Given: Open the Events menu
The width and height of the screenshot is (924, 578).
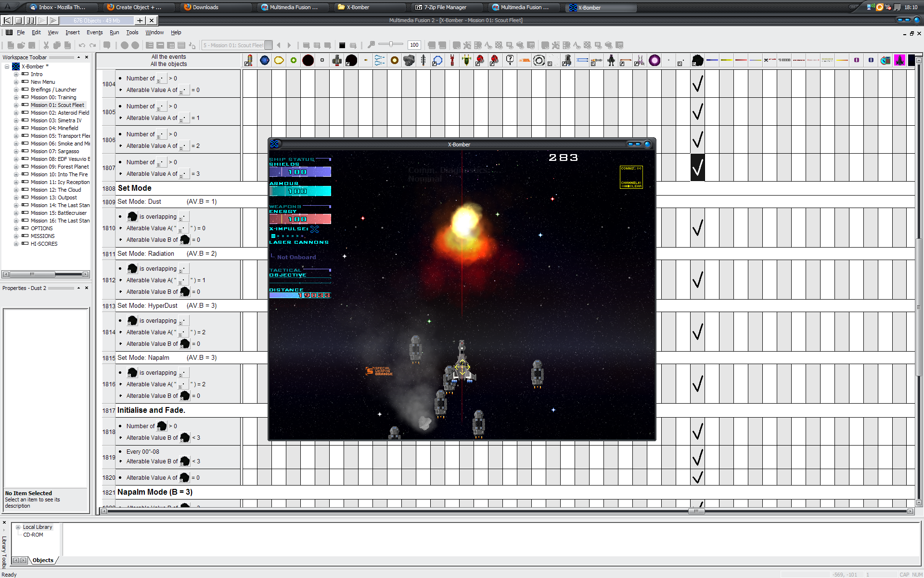Looking at the screenshot, I should coord(94,32).
